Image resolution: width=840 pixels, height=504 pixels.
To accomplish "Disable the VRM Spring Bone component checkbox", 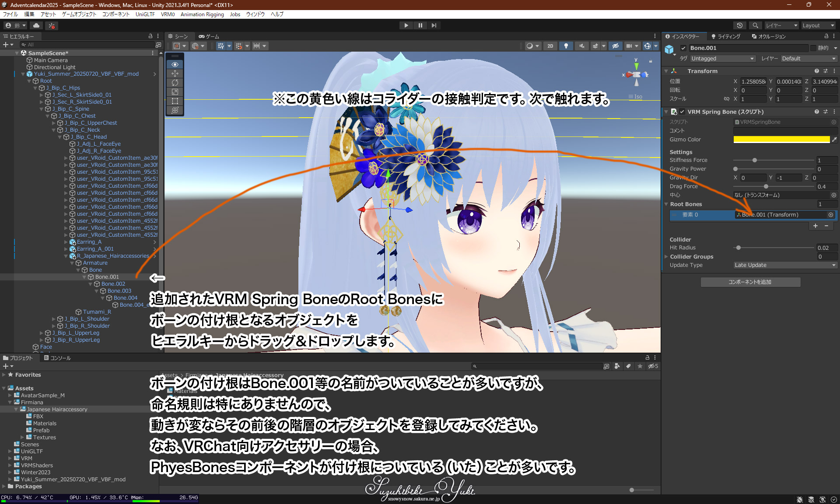I will [x=682, y=112].
